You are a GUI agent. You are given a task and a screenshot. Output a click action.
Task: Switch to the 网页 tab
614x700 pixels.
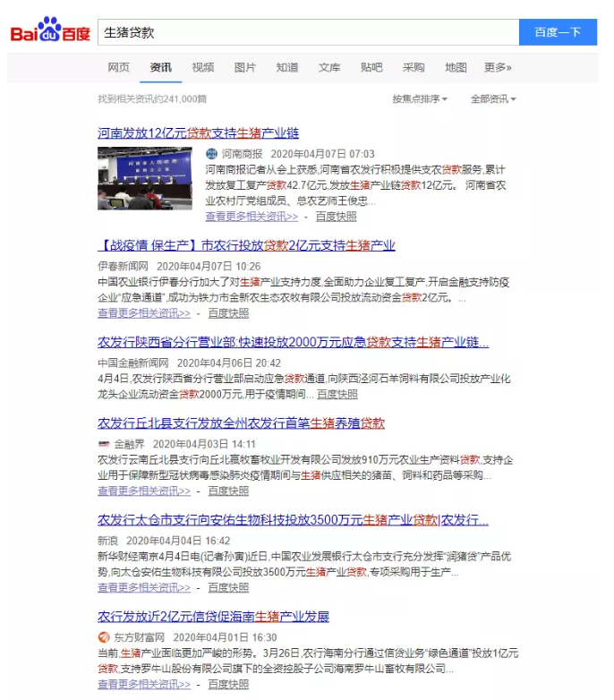[119, 67]
